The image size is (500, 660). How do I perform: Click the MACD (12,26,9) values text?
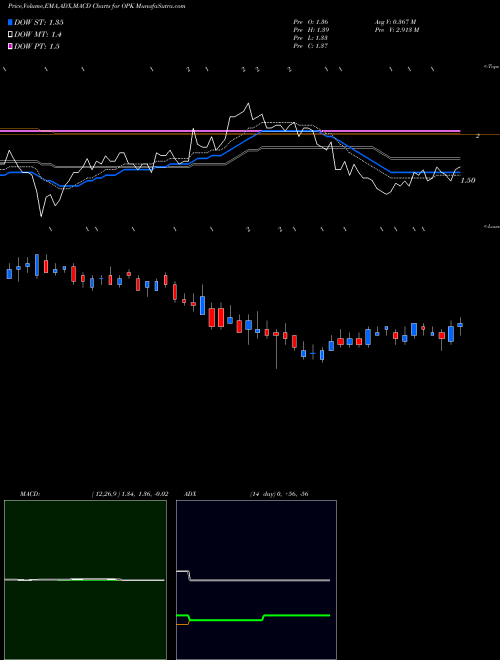[x=130, y=494]
